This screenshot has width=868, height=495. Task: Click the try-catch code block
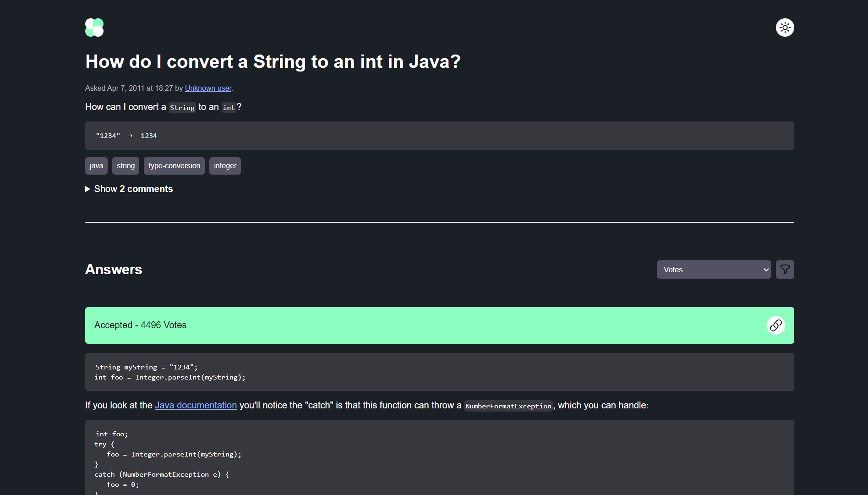click(439, 458)
